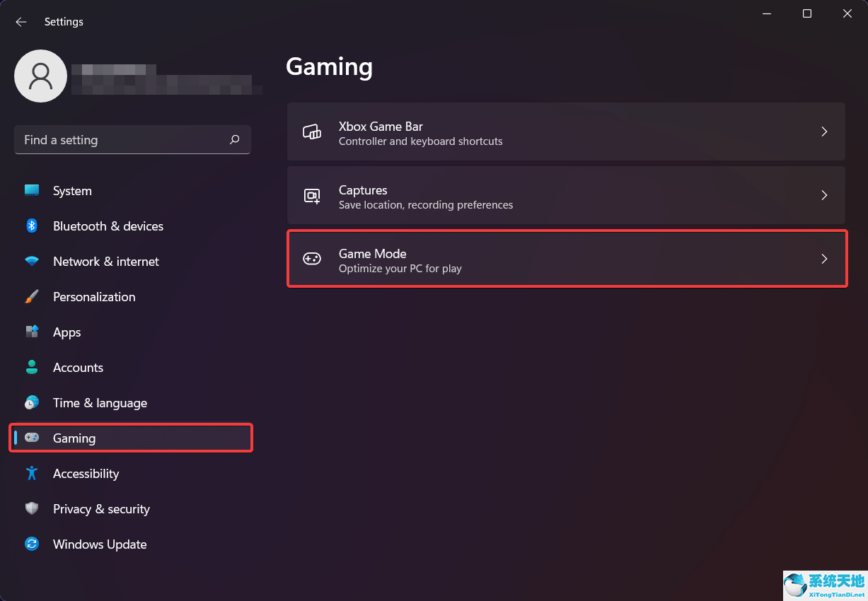Click the Captures screenshot icon
The image size is (868, 601).
pos(311,195)
